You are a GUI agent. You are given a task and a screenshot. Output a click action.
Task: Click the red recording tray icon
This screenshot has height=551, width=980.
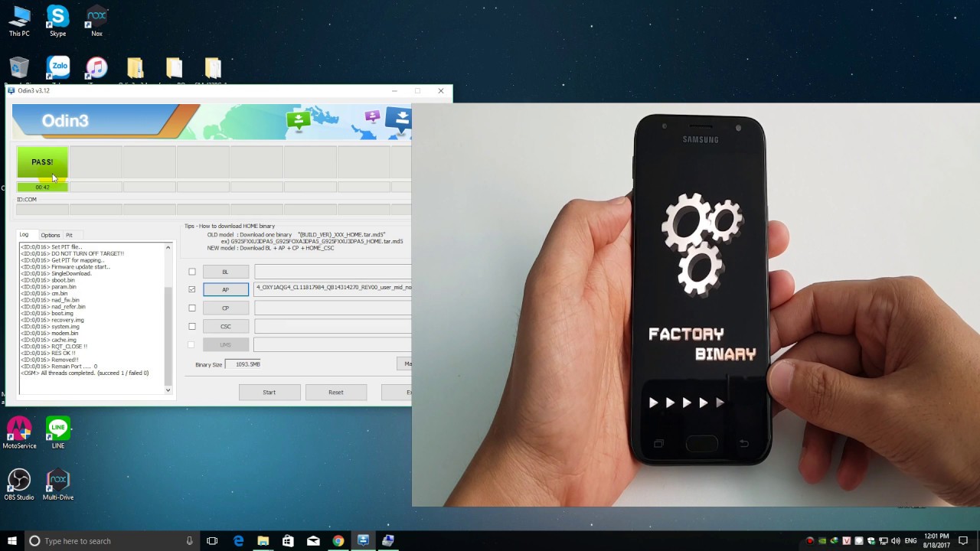pos(810,541)
